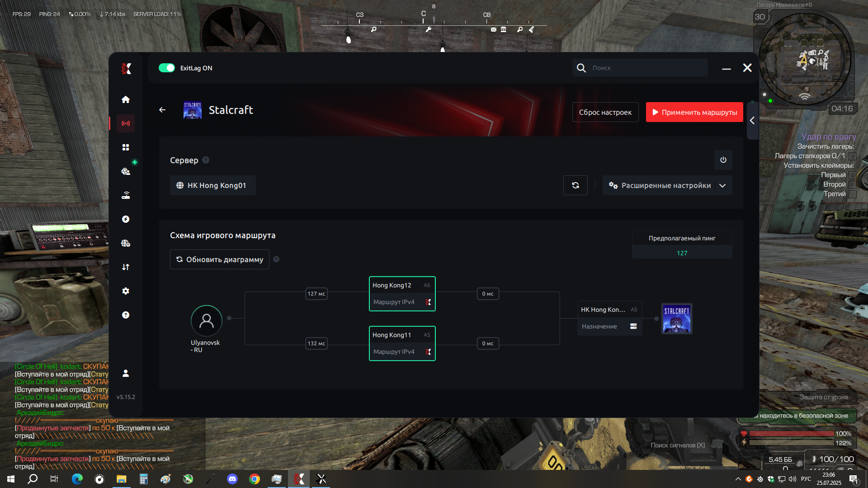
Task: Open the dice rewards sidebar icon
Action: click(x=126, y=171)
